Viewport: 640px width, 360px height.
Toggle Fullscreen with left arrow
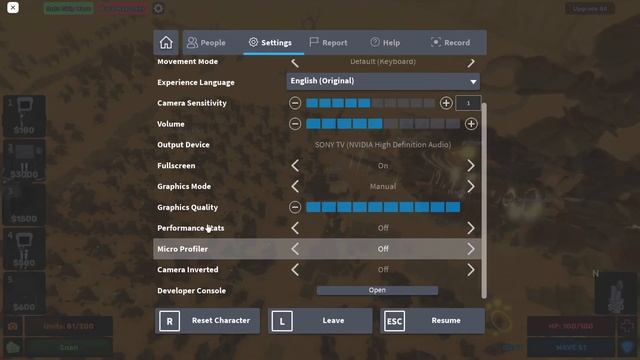click(295, 166)
